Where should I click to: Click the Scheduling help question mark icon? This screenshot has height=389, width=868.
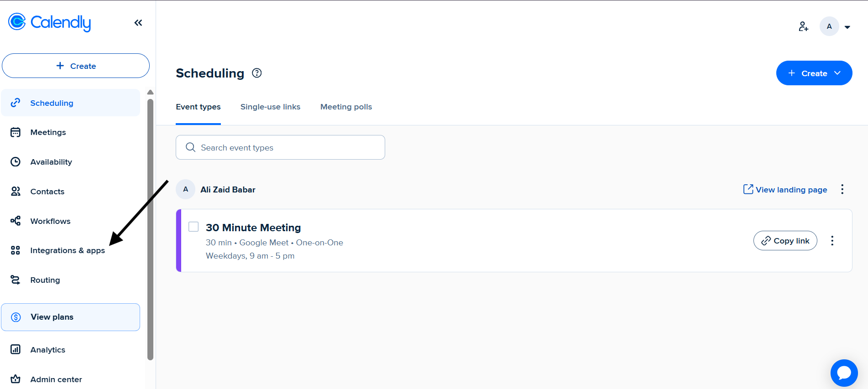coord(257,73)
